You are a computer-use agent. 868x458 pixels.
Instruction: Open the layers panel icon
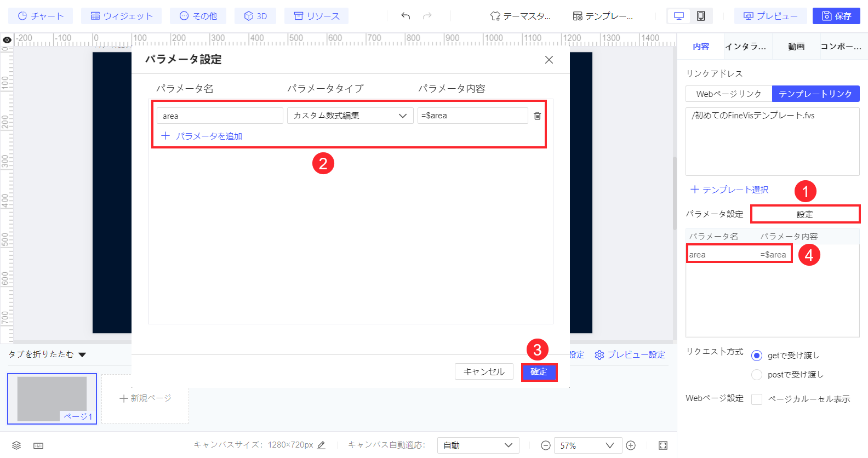[x=16, y=445]
